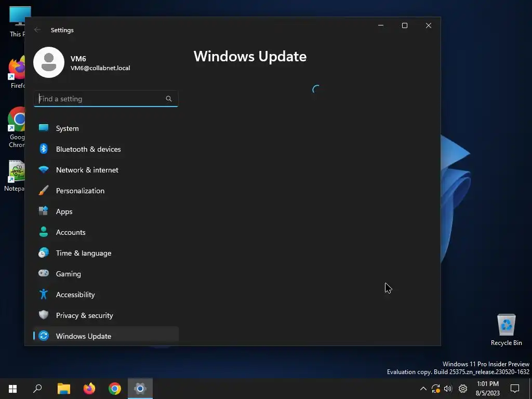Open the volume speaker tray icon
The height and width of the screenshot is (399, 532).
point(448,389)
